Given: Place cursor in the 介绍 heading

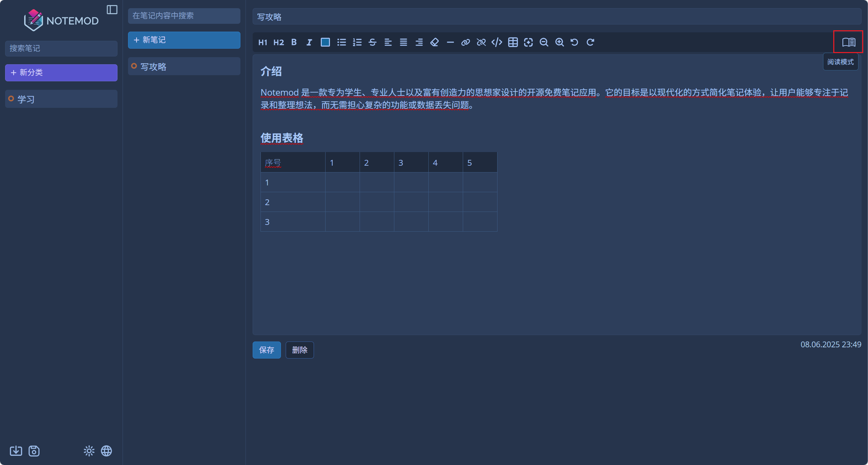Looking at the screenshot, I should coord(271,71).
